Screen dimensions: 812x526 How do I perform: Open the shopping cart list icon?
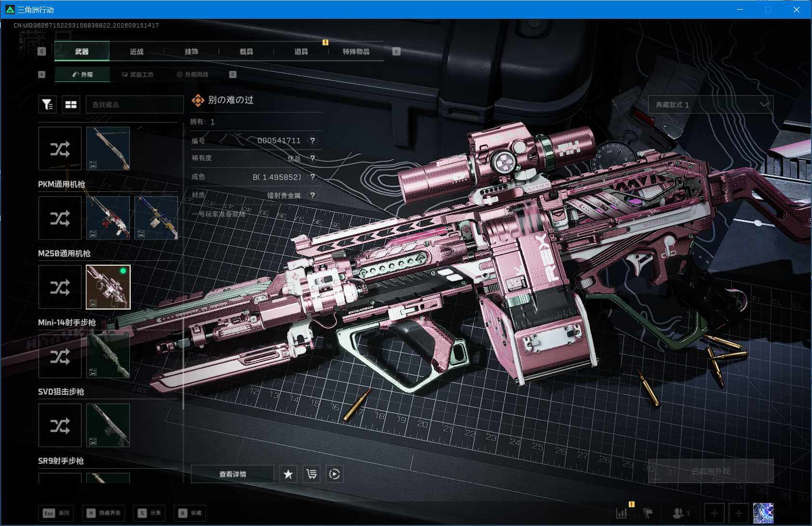coord(311,474)
